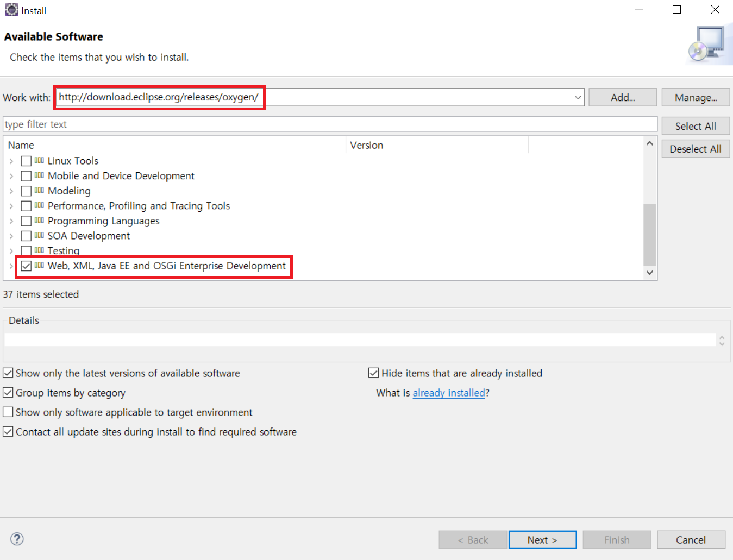The height and width of the screenshot is (560, 733).
Task: Click the Mobile and Device Development category icon
Action: 39,175
